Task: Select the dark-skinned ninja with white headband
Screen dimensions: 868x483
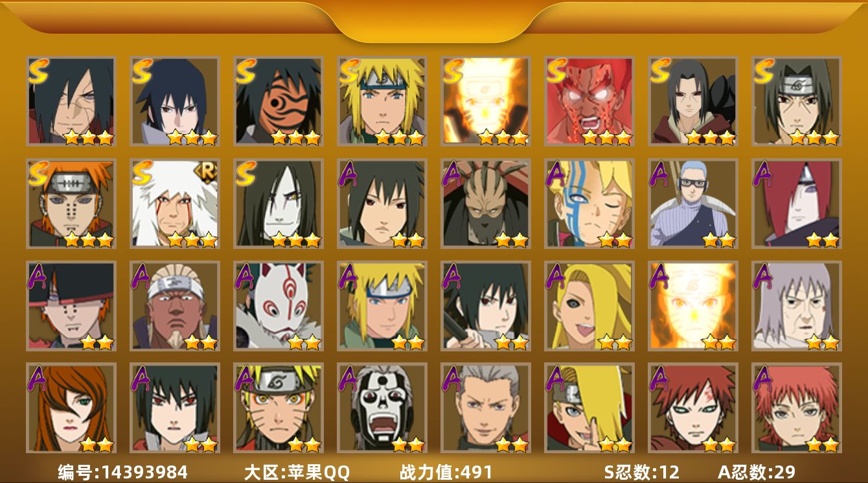Action: pyautogui.click(x=175, y=306)
